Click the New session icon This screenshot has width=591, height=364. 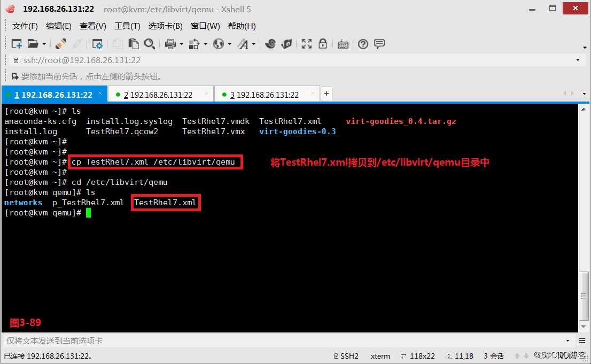(x=17, y=44)
